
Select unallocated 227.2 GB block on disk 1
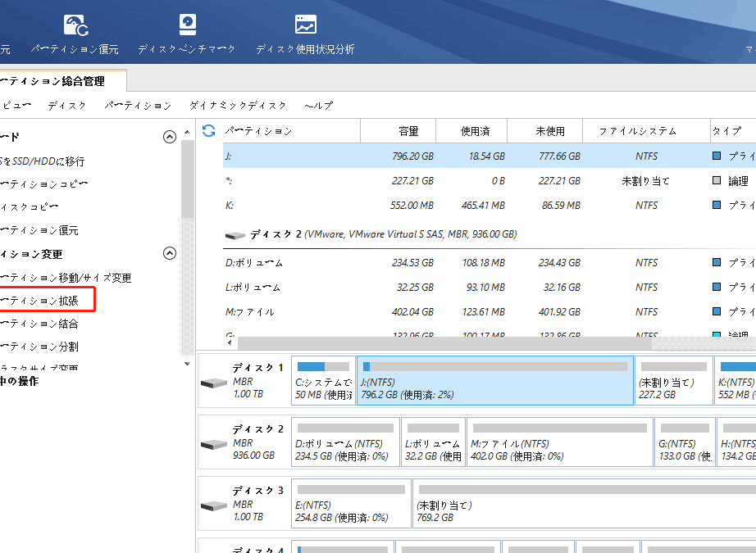[x=674, y=381]
